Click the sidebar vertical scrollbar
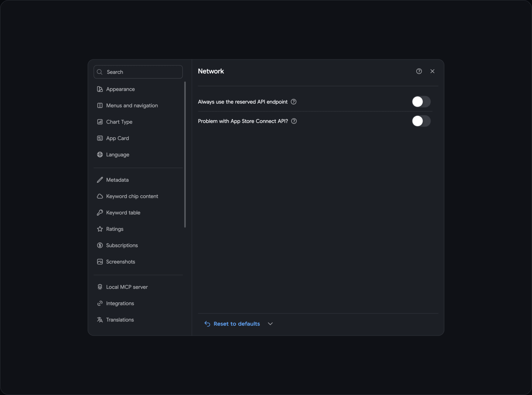Screen dimensions: 532x395 [x=185, y=155]
